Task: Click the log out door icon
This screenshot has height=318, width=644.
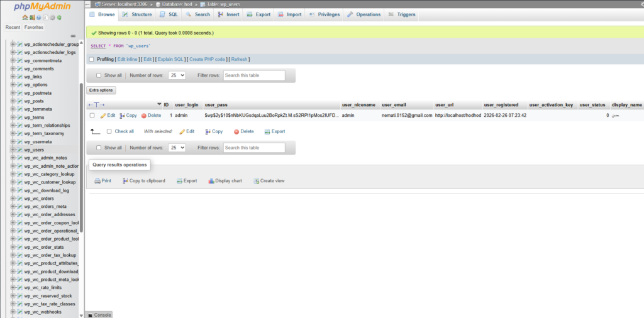Action: (x=32, y=18)
